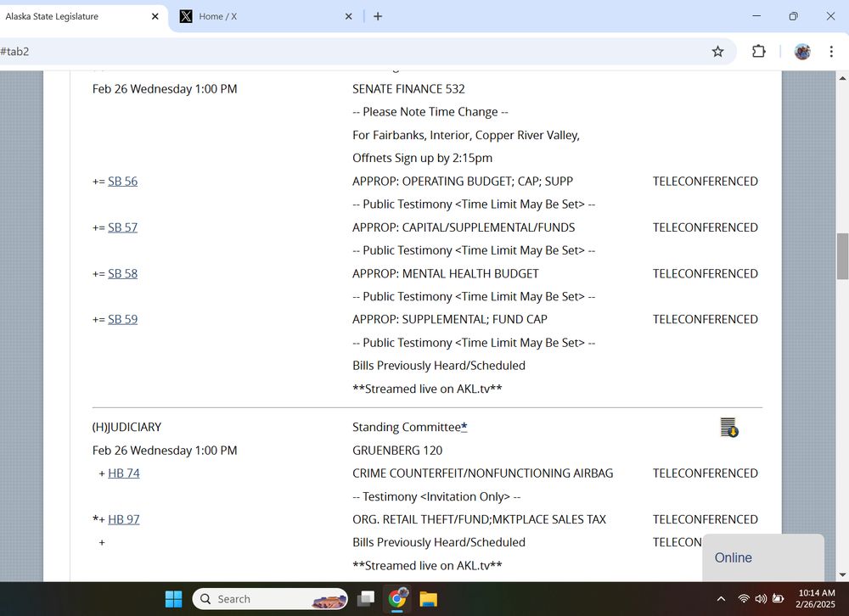The height and width of the screenshot is (616, 849).
Task: Open the HB 97 bill link
Action: click(x=123, y=519)
